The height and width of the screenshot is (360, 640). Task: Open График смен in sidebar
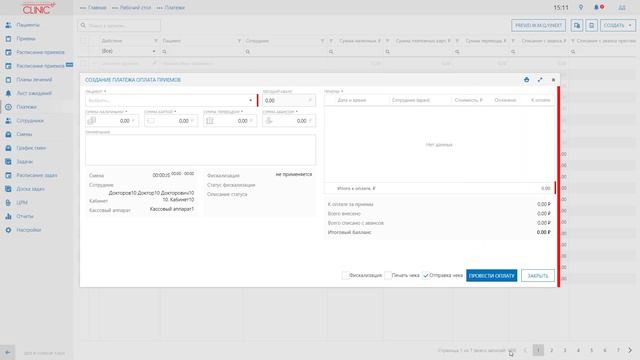pos(31,148)
